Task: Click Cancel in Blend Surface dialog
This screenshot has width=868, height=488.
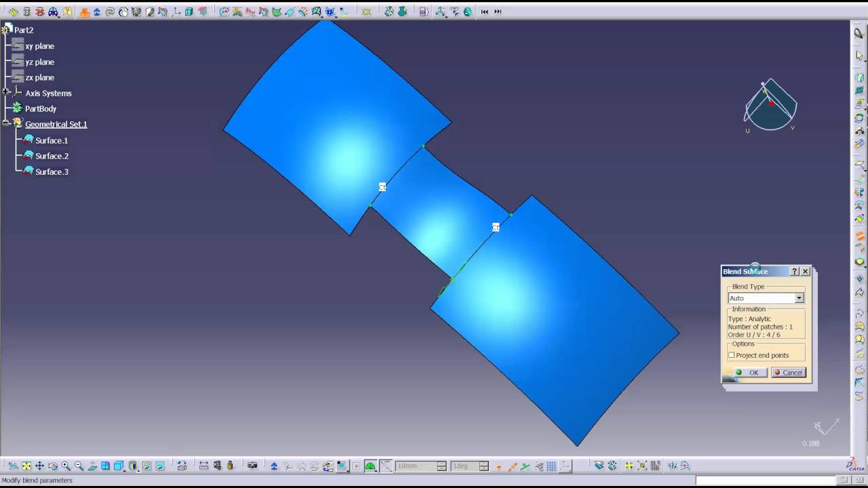Action: (788, 372)
